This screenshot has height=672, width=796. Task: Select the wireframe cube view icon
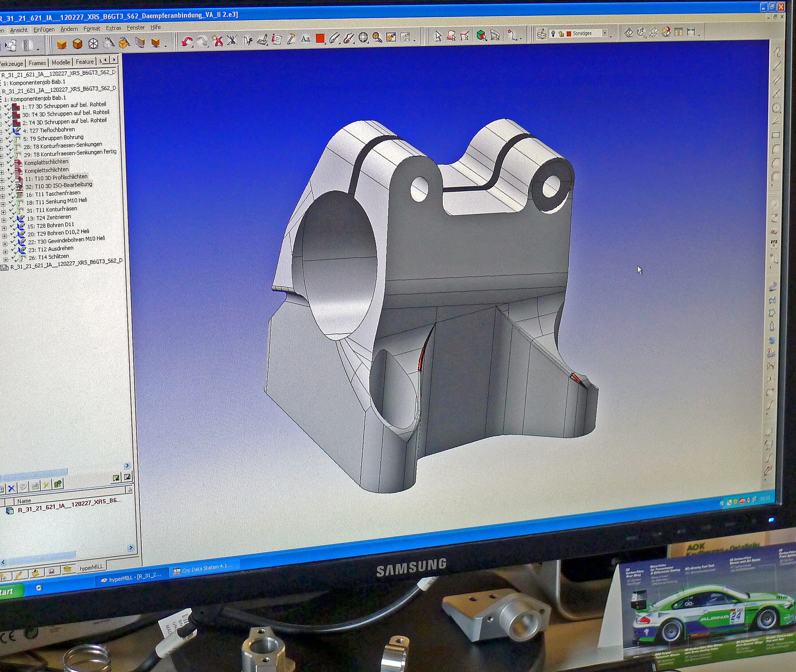coord(93,44)
